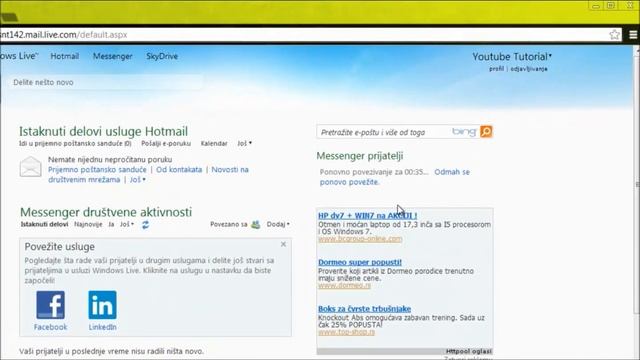
Task: Click the Messenger prijatelji heading
Action: (360, 156)
